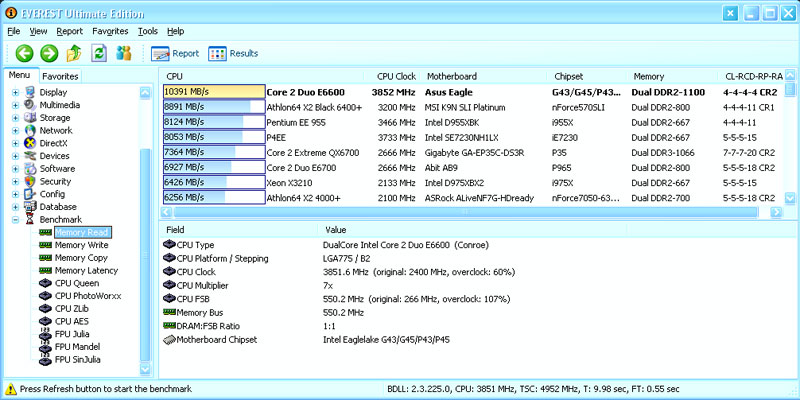
Task: Click results list scroll-down arrow
Action: click(x=790, y=198)
